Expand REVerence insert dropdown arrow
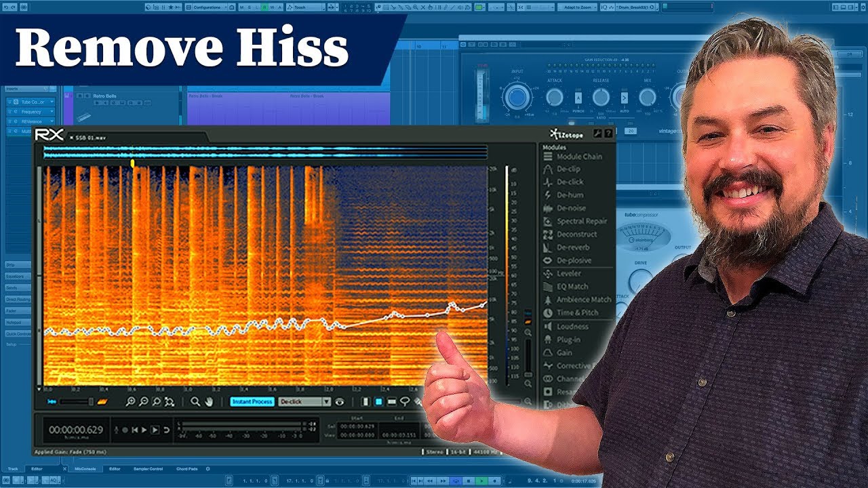 52,121
